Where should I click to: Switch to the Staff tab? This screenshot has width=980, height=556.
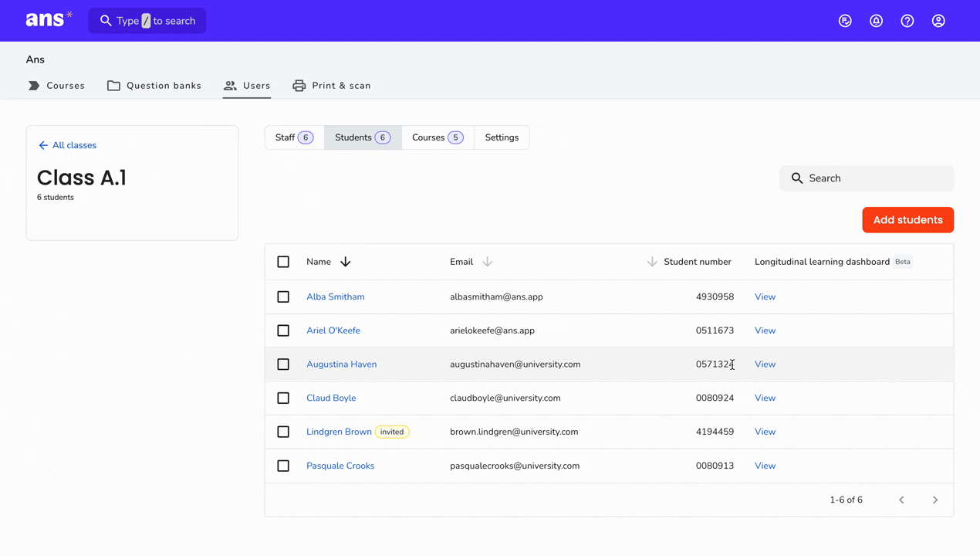coord(294,137)
